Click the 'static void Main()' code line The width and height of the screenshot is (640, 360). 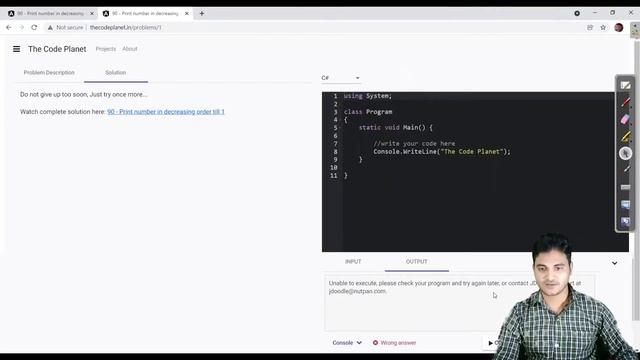pos(396,128)
